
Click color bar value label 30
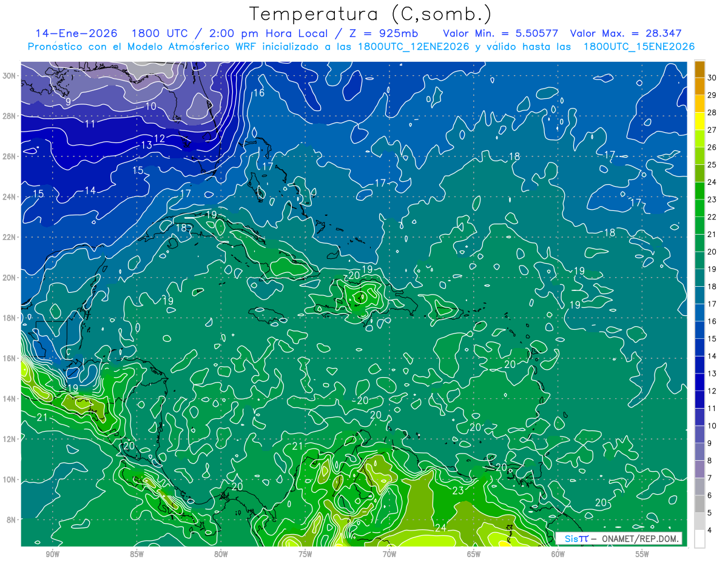click(x=712, y=78)
